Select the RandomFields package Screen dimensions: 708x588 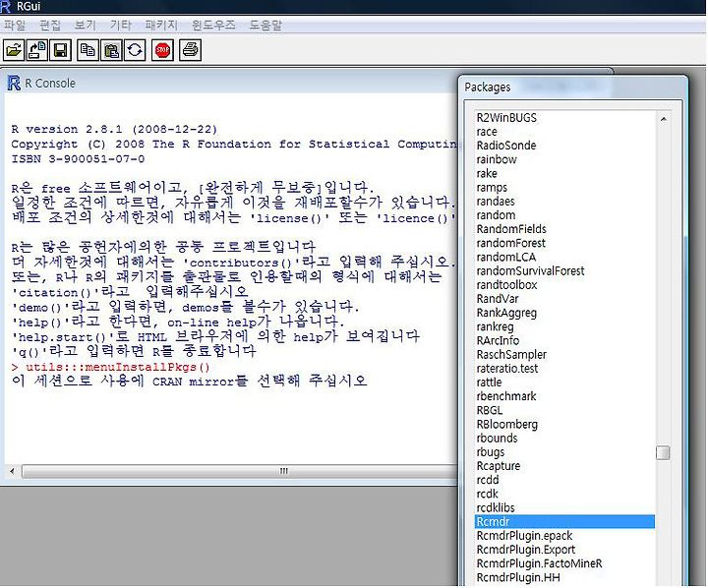564,229
